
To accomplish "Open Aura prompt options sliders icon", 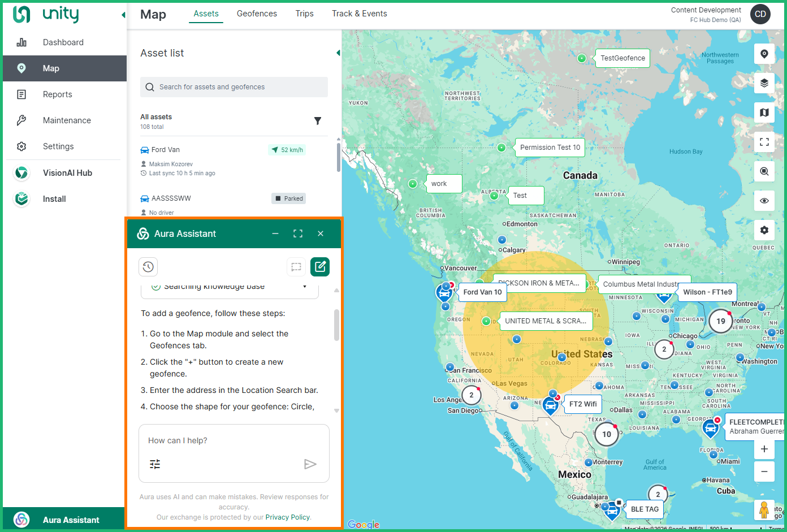I will [155, 464].
